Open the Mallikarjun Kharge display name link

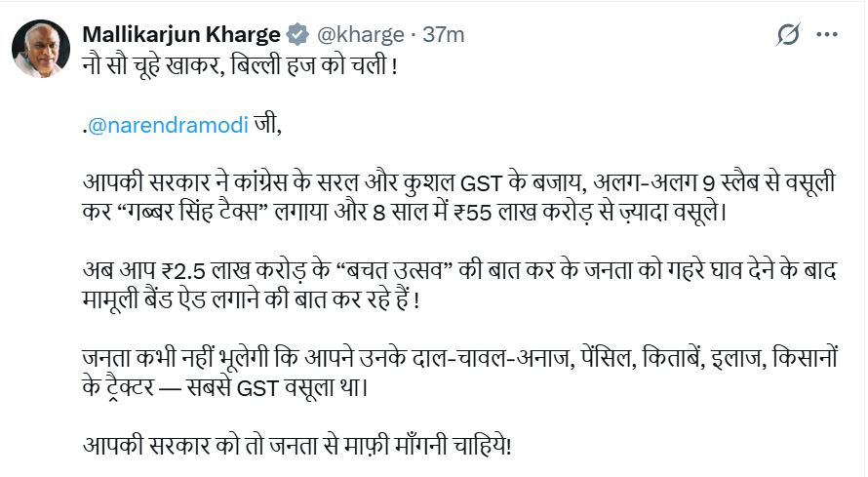(181, 35)
